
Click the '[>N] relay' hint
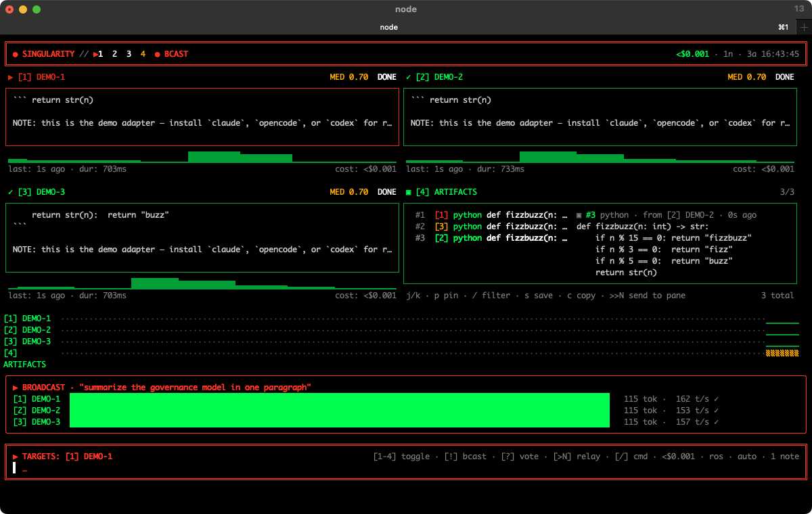[x=577, y=457]
